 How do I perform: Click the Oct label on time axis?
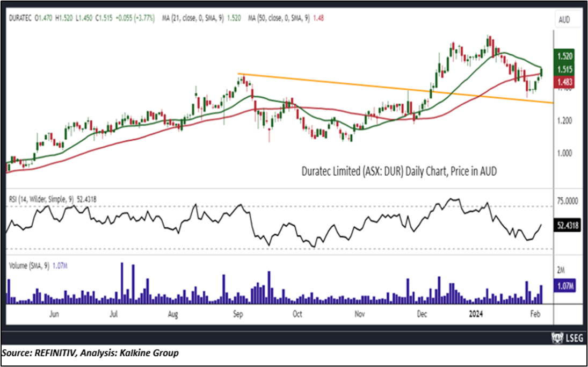coord(297,314)
